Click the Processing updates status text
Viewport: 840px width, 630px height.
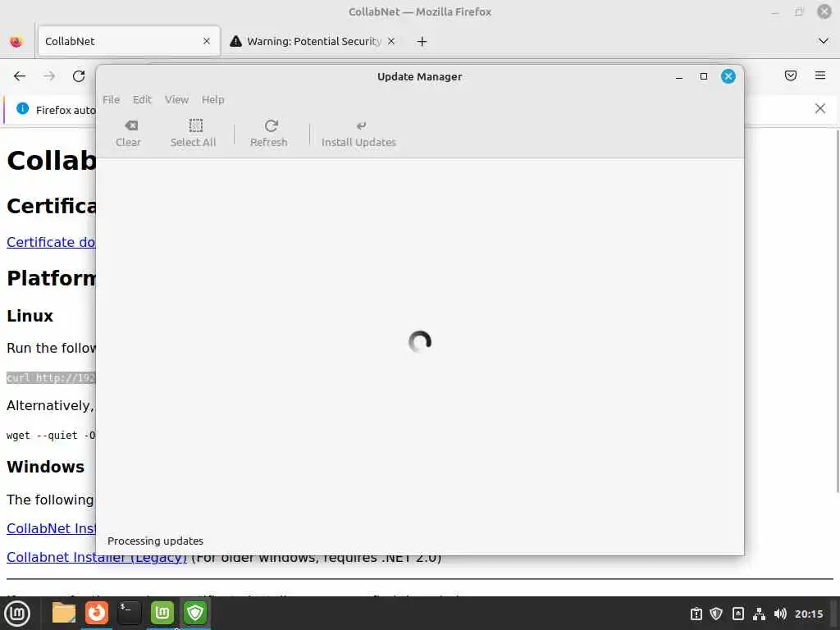coord(155,541)
